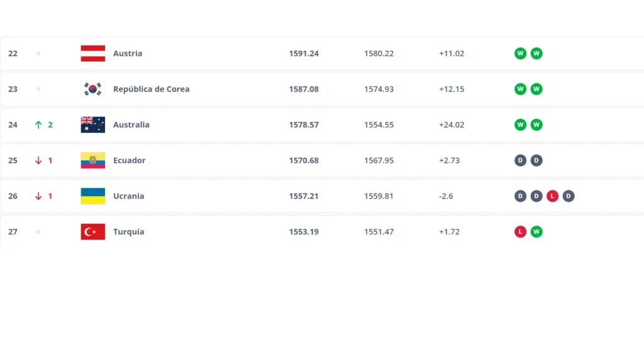Open the República de Corea link

coord(151,89)
